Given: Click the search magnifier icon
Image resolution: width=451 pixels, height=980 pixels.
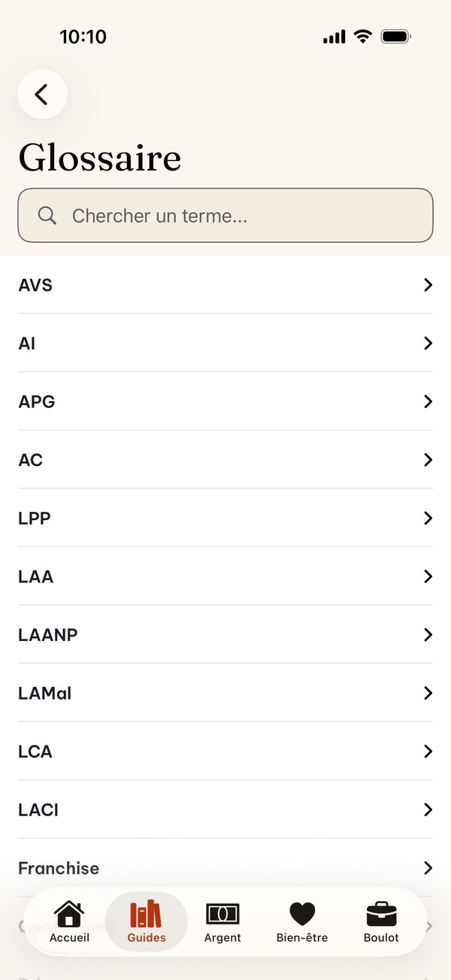Looking at the screenshot, I should pyautogui.click(x=47, y=216).
